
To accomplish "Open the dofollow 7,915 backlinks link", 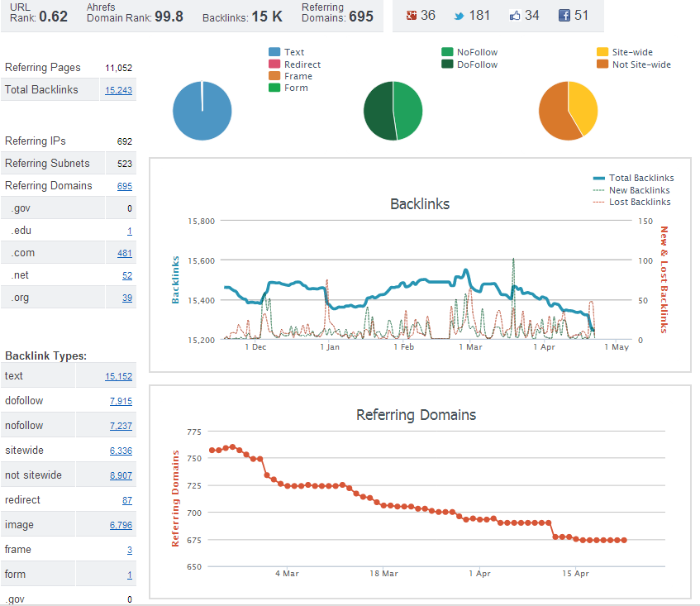I will [121, 401].
